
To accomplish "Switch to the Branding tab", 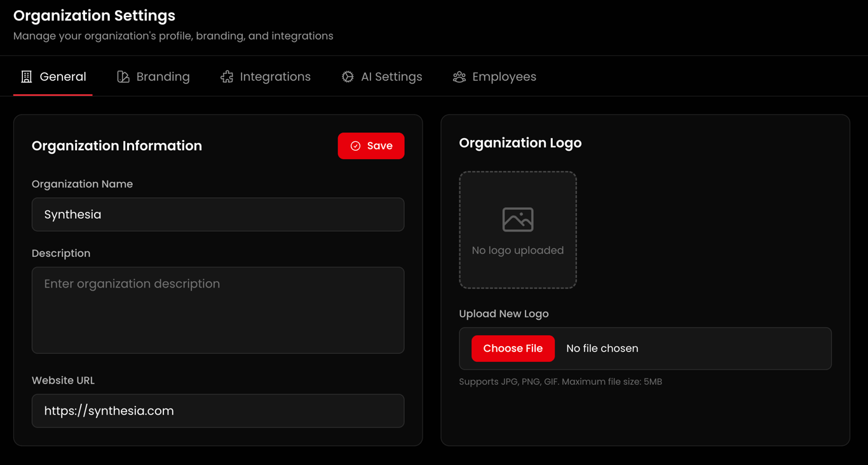I will [x=153, y=77].
